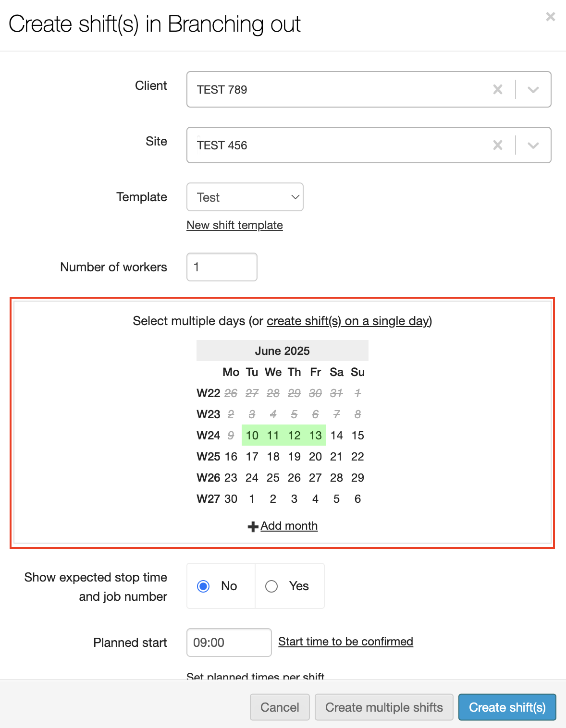Click the plus icon beside Add month
Screen dimensions: 566x728
click(x=253, y=527)
